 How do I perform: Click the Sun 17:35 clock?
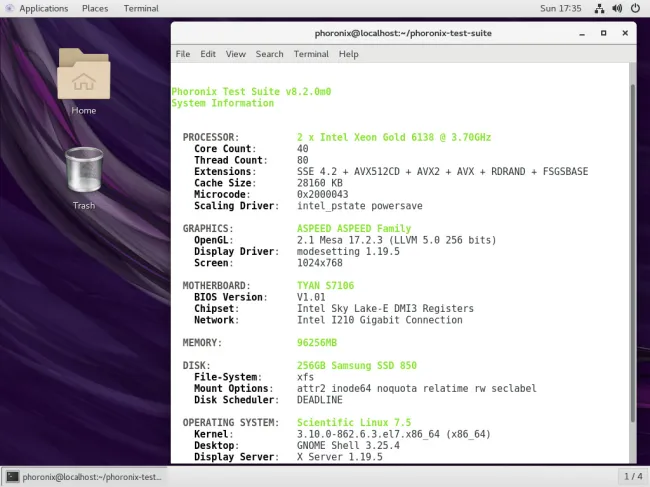(x=560, y=8)
